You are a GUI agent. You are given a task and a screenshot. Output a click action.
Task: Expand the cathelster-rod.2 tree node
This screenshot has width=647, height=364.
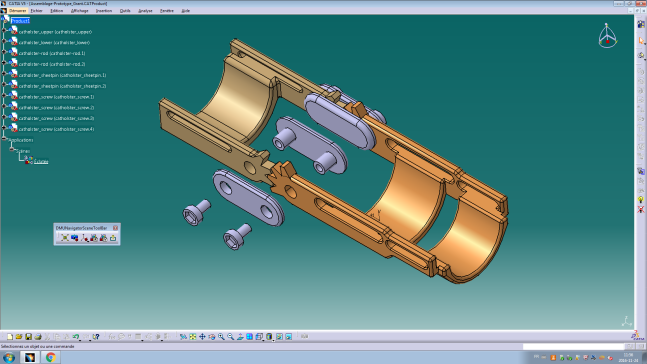click(x=4, y=63)
